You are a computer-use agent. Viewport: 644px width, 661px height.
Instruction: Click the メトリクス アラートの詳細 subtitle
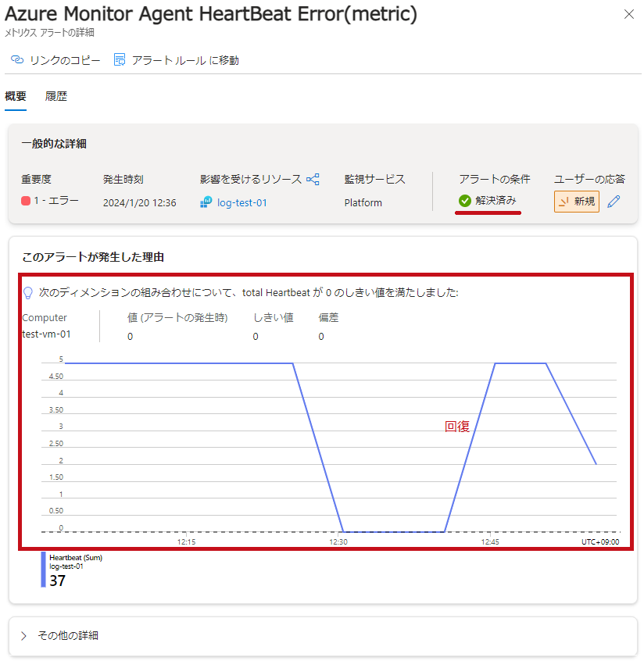click(x=49, y=33)
